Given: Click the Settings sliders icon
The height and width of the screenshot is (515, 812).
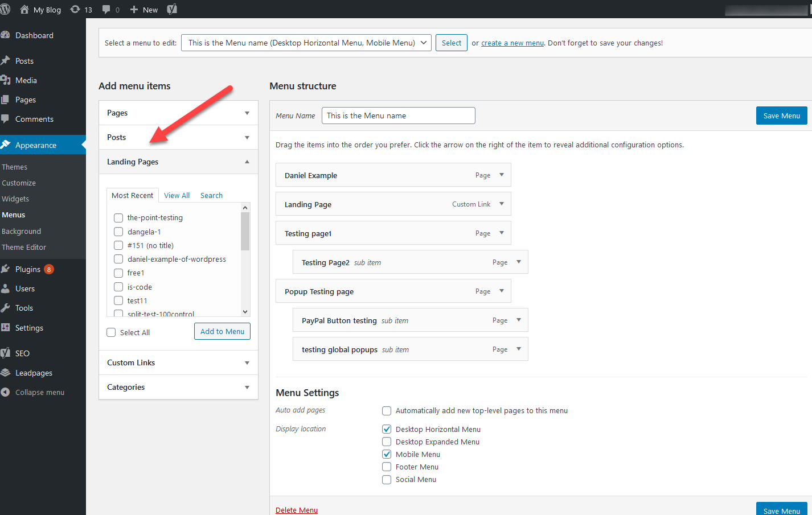Looking at the screenshot, I should pos(6,327).
